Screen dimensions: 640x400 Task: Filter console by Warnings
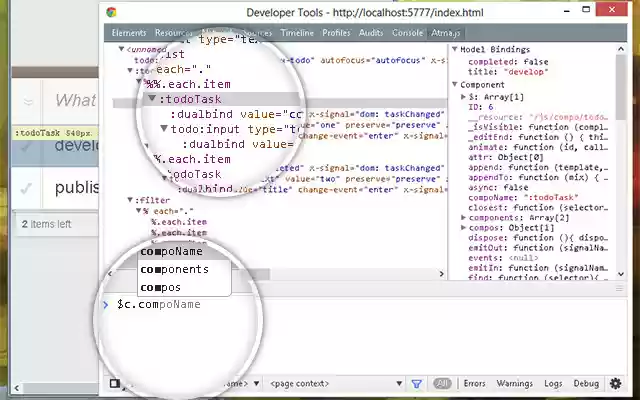515,384
